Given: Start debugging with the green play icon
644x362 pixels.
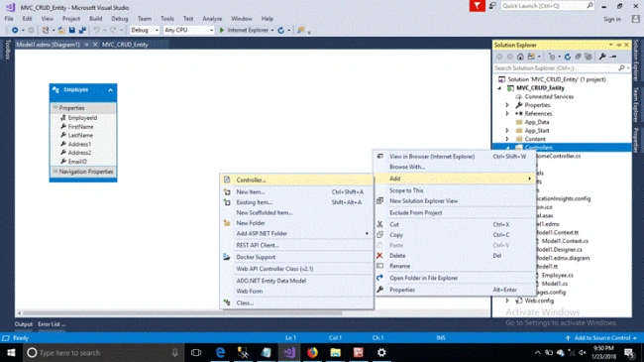Looking at the screenshot, I should pos(222,30).
